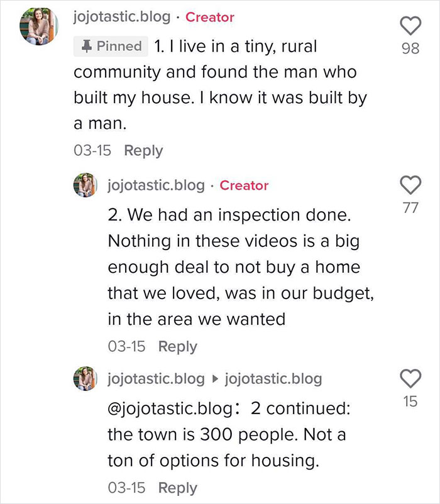Like the inspection comment with 77 likes
This screenshot has width=440, height=504.
coord(410,184)
